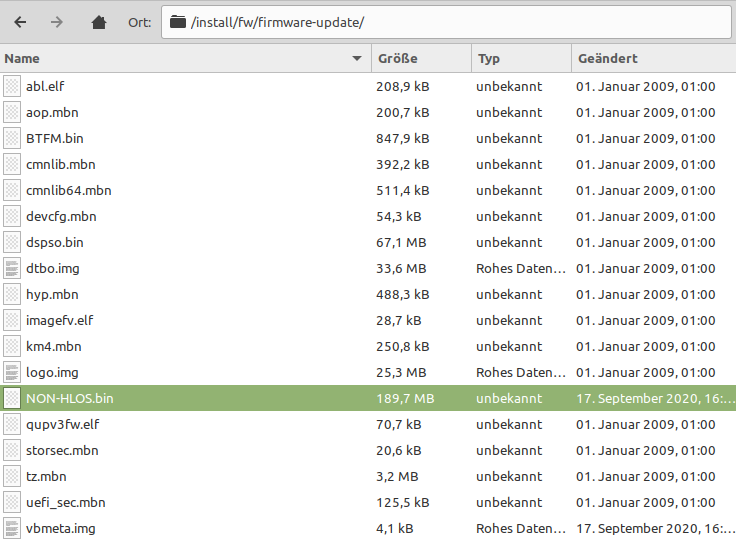
Task: Select the hyp.mbn file icon
Action: point(12,295)
